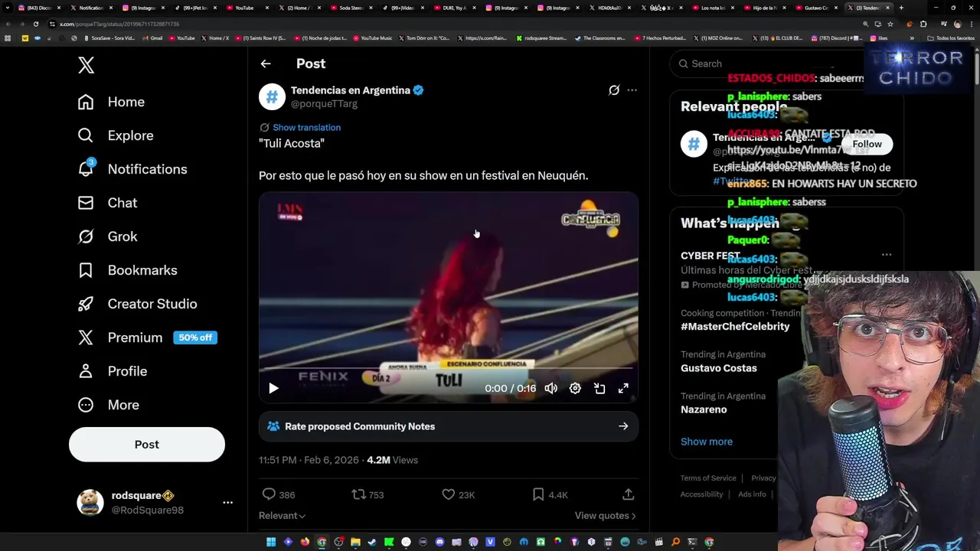Open video settings gear icon

575,388
